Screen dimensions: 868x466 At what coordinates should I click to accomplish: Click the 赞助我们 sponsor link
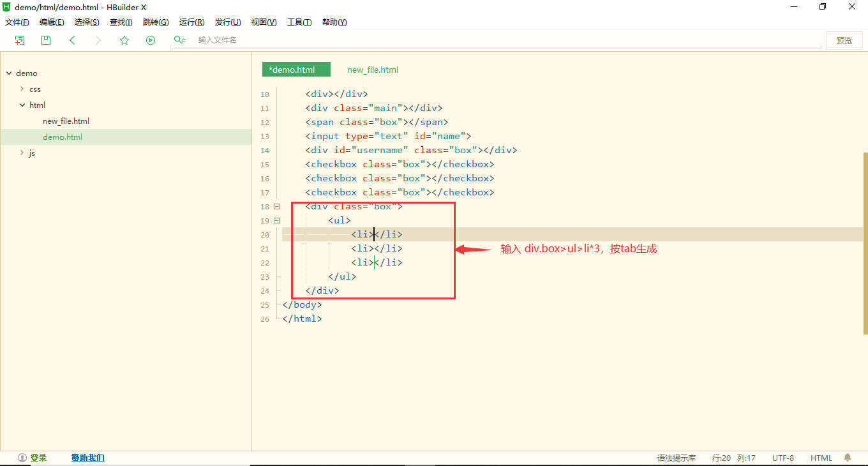point(87,458)
